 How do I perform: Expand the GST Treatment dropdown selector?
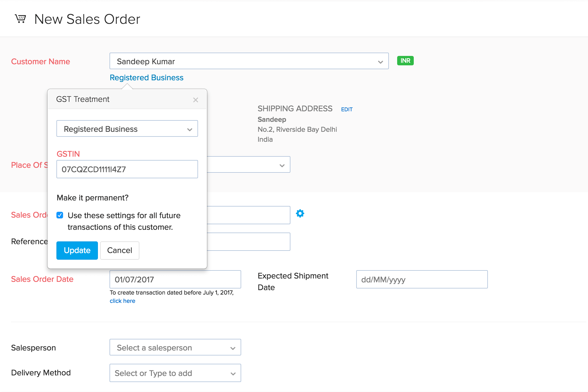point(127,128)
